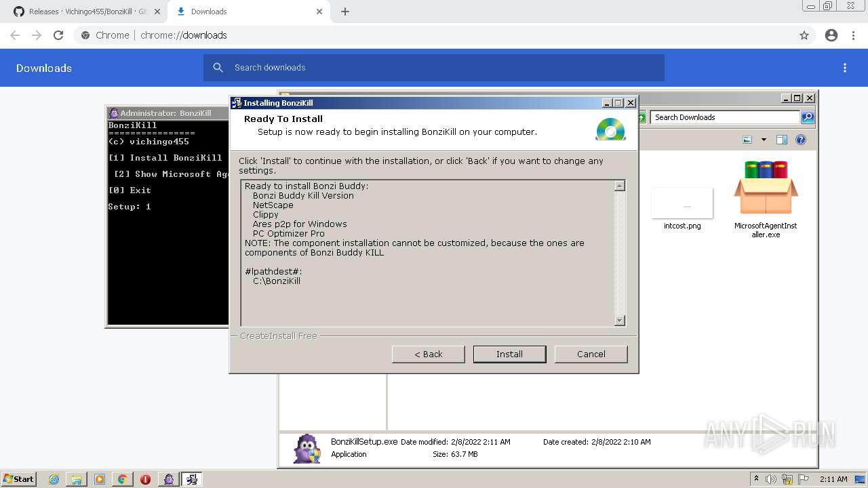This screenshot has width=868, height=488.
Task: Click the Ready To Install heading
Action: click(283, 119)
